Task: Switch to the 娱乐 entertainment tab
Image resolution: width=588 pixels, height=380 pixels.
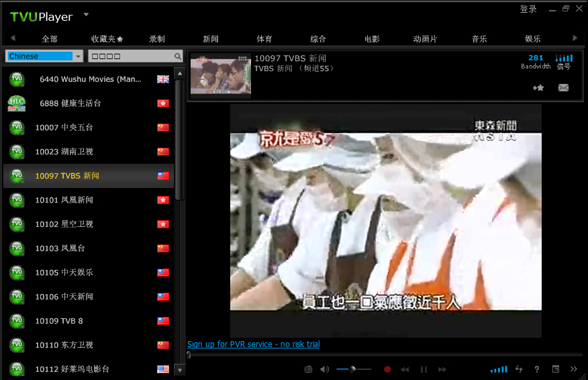Action: [x=533, y=39]
